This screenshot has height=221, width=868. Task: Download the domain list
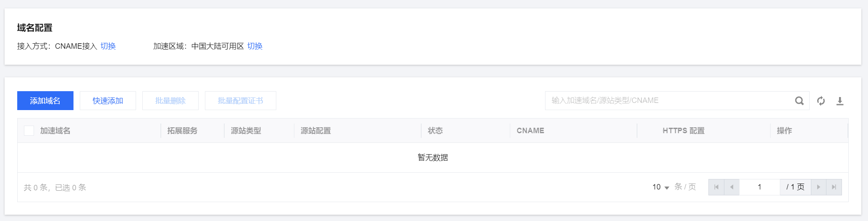tap(840, 101)
